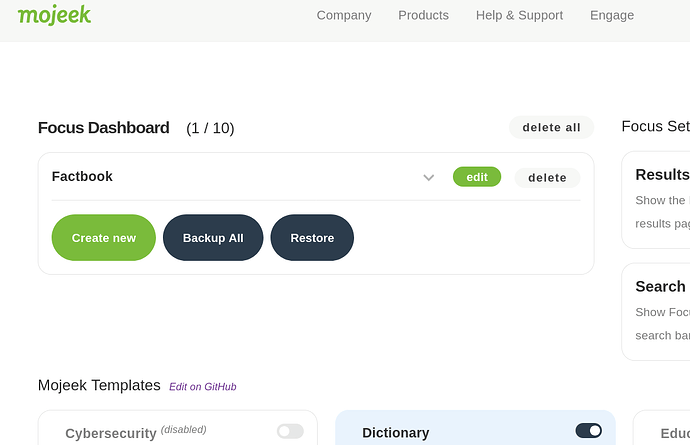The width and height of the screenshot is (690, 445).
Task: Expand the Factbook focus chevron
Action: point(429,178)
